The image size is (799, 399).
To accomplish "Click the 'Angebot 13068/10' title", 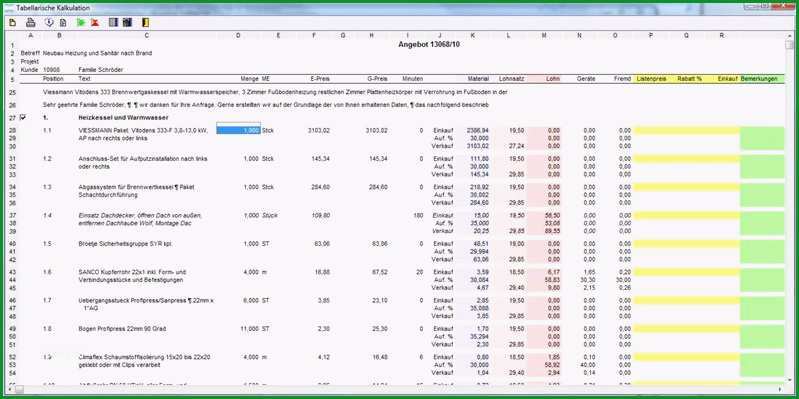I will (x=430, y=44).
